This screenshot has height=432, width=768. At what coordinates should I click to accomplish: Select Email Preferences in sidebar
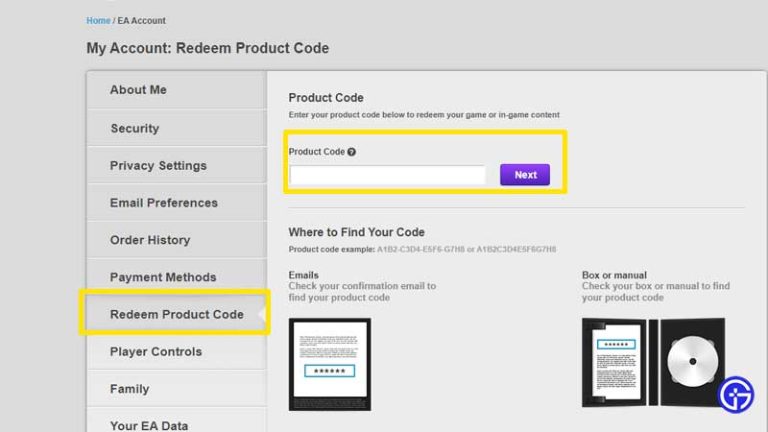coord(163,203)
